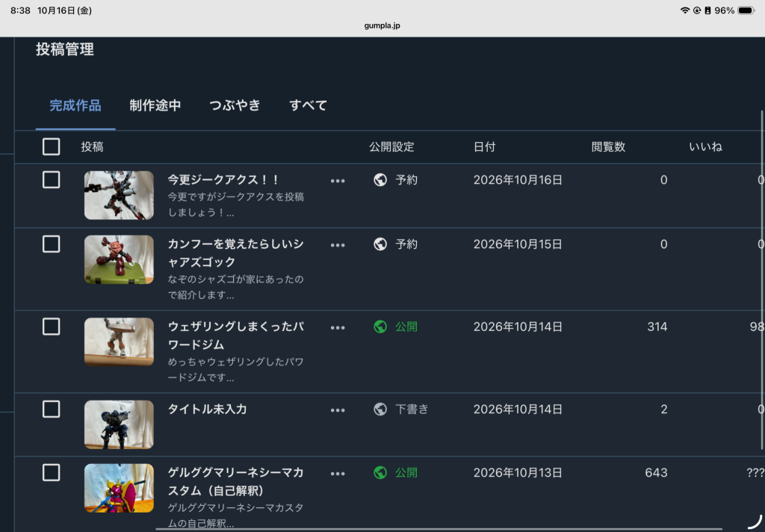Switch to the すべて tab
The width and height of the screenshot is (765, 532).
coord(309,105)
